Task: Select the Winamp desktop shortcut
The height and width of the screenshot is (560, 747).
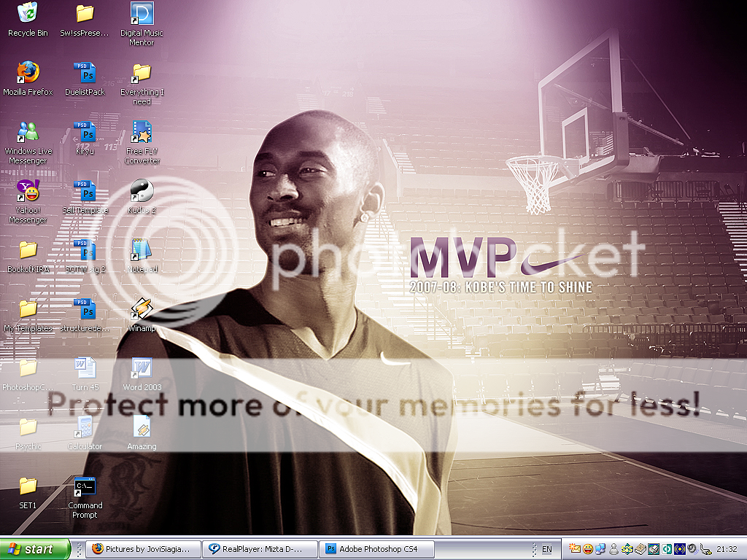Action: [142, 310]
